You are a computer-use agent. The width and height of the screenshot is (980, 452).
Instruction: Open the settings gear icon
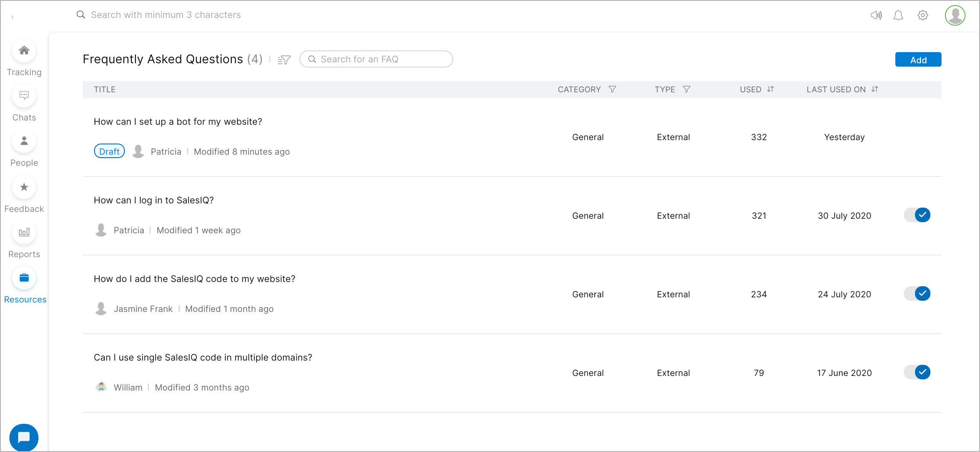point(923,15)
